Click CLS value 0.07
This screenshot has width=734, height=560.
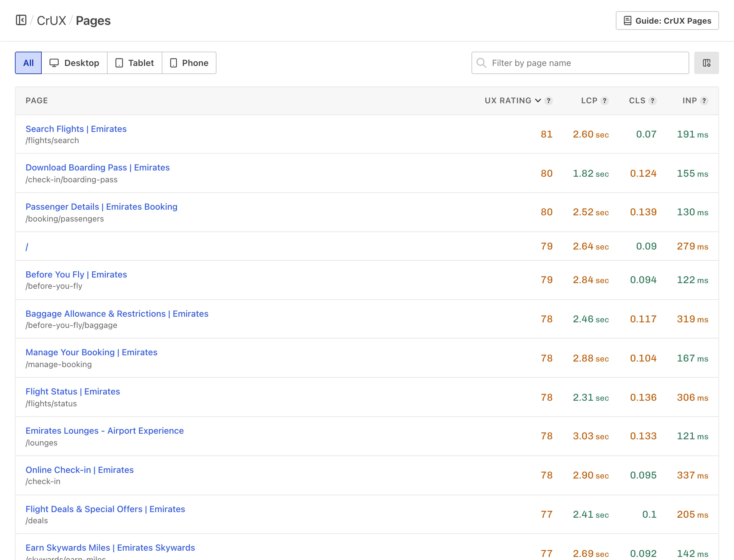[x=646, y=134]
